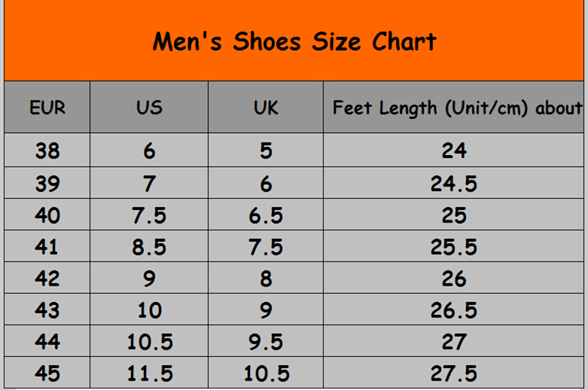Click EUR size 42 cell
This screenshot has height=390, width=588.
47,278
